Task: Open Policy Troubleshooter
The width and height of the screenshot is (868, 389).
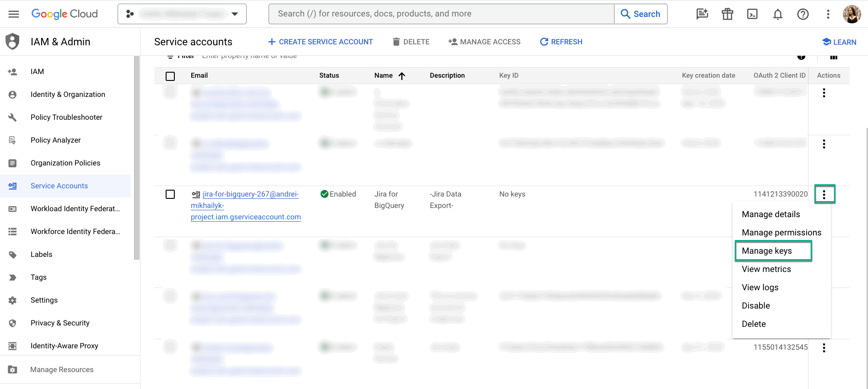Action: 65,117
